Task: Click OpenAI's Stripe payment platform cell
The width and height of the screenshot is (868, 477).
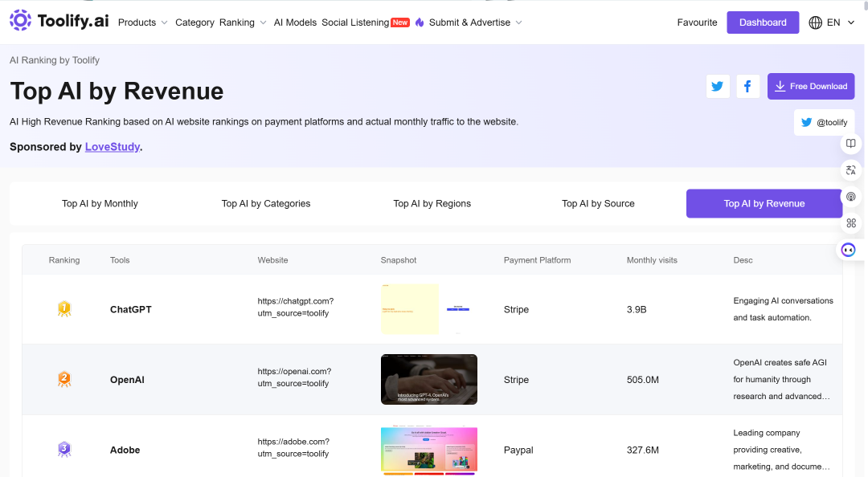Action: point(517,380)
